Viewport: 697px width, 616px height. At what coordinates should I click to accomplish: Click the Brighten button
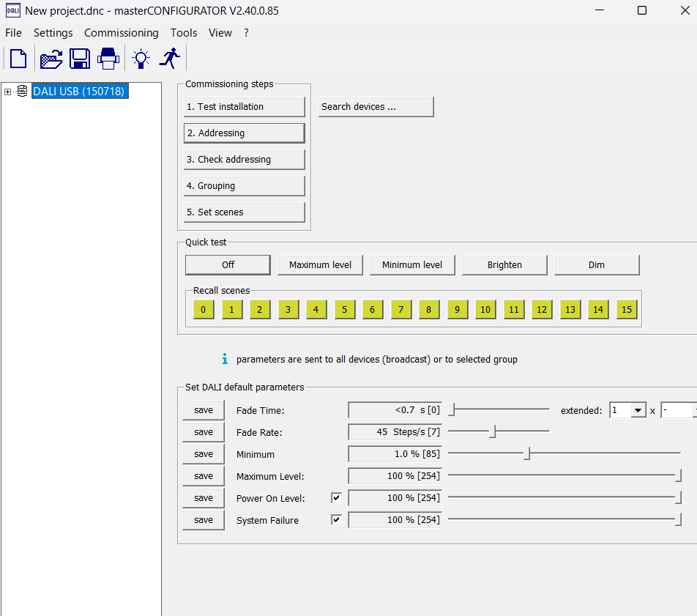pyautogui.click(x=504, y=265)
